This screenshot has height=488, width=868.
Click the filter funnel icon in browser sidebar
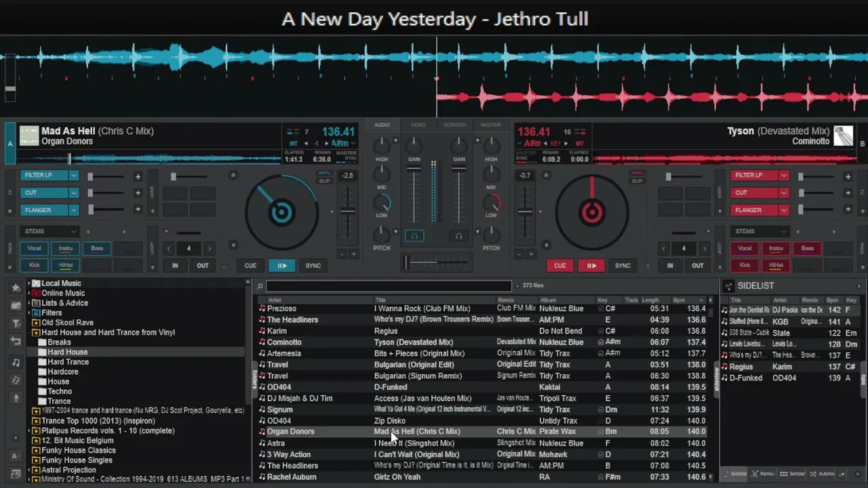click(16, 324)
